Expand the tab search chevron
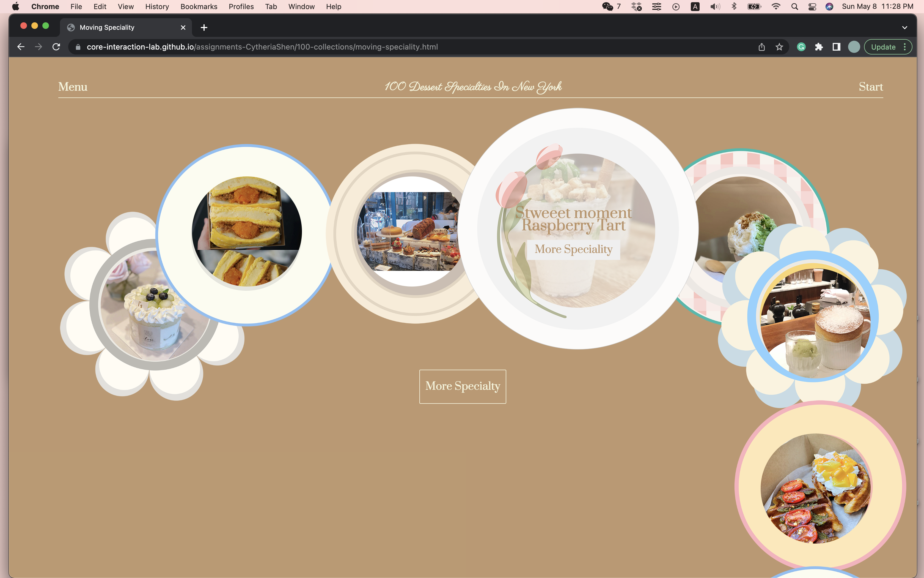Viewport: 924px width, 578px height. click(x=904, y=28)
